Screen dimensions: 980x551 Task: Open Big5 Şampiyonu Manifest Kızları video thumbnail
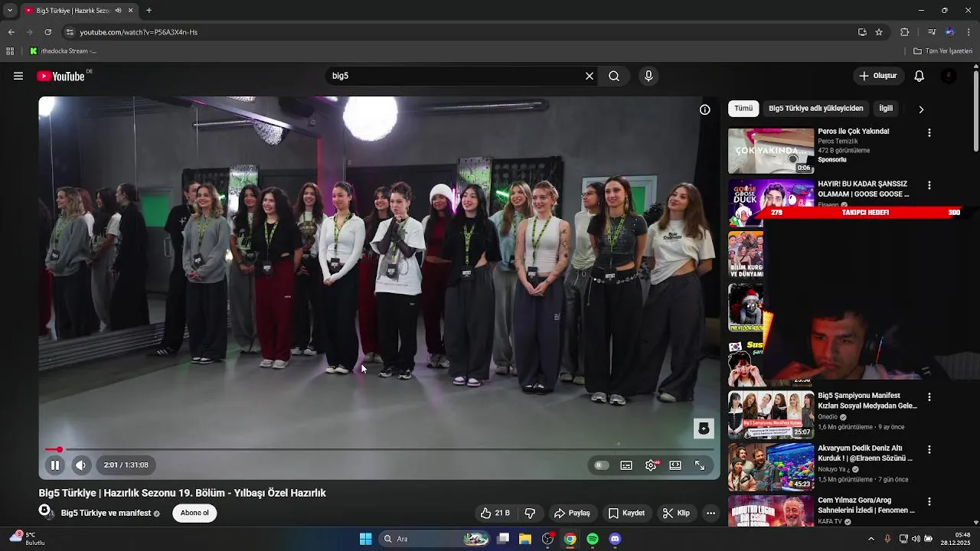[770, 415]
